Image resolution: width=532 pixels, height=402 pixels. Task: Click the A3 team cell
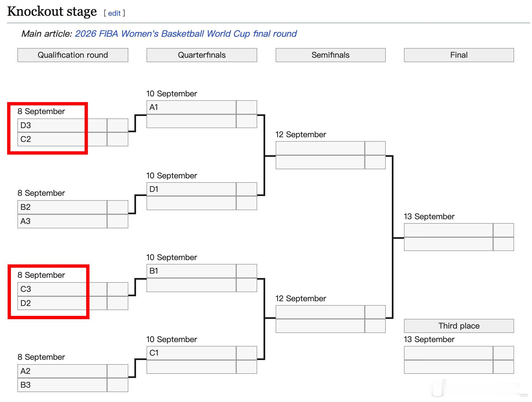(62, 221)
